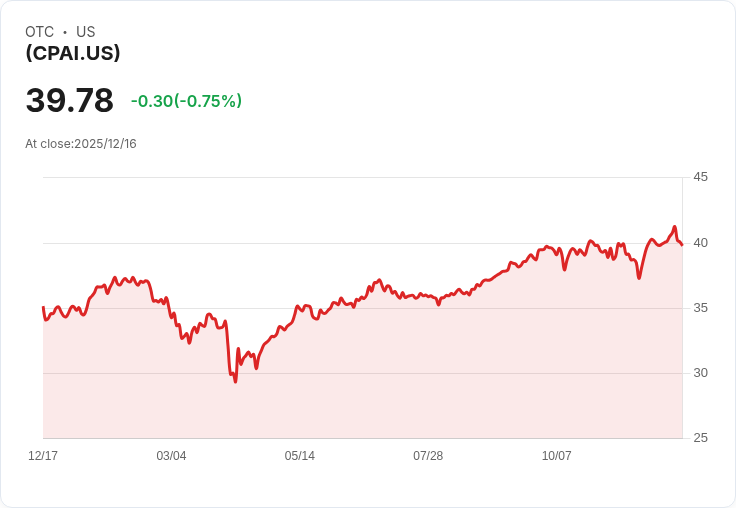Click the 39.78 closing price
This screenshot has width=736, height=508.
pyautogui.click(x=69, y=101)
